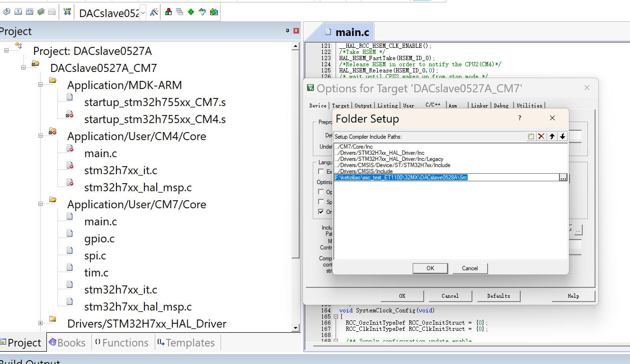Open the DACslave052 target selection dropdown
Image resolution: width=630 pixels, height=364 pixels.
coord(143,13)
